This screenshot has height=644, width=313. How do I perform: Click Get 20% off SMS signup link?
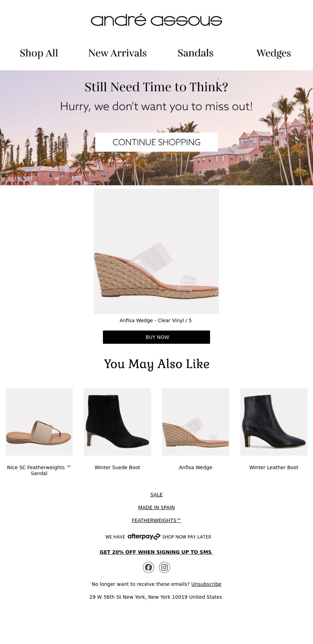[x=156, y=552]
